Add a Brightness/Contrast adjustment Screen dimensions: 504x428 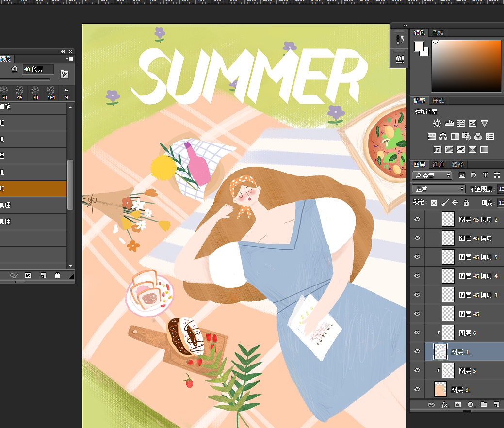click(x=437, y=123)
